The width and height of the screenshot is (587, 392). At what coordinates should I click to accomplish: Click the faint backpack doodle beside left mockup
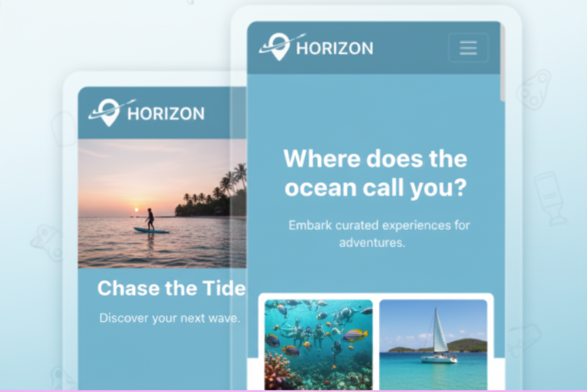[64, 128]
